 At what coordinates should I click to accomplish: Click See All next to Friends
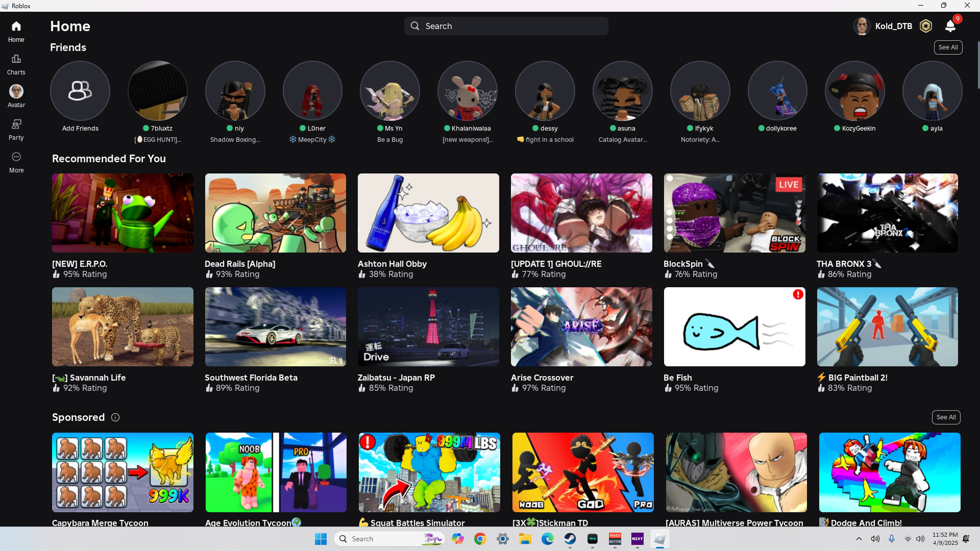click(x=948, y=47)
